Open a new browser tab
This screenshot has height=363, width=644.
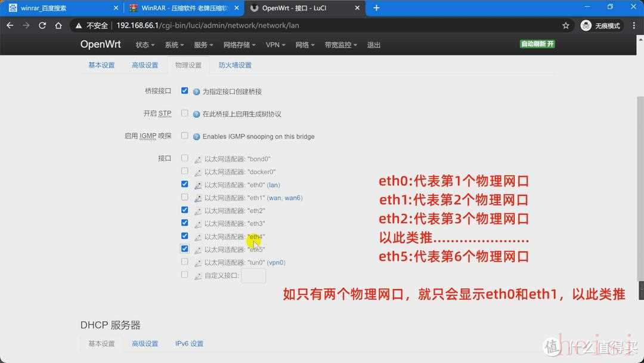[x=376, y=8]
